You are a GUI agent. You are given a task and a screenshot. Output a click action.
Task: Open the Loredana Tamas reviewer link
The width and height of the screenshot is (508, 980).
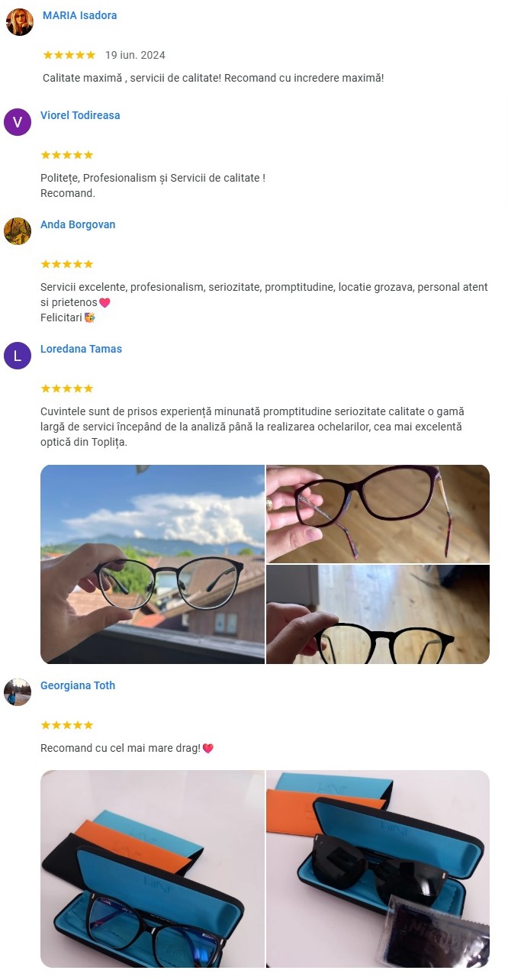click(81, 349)
